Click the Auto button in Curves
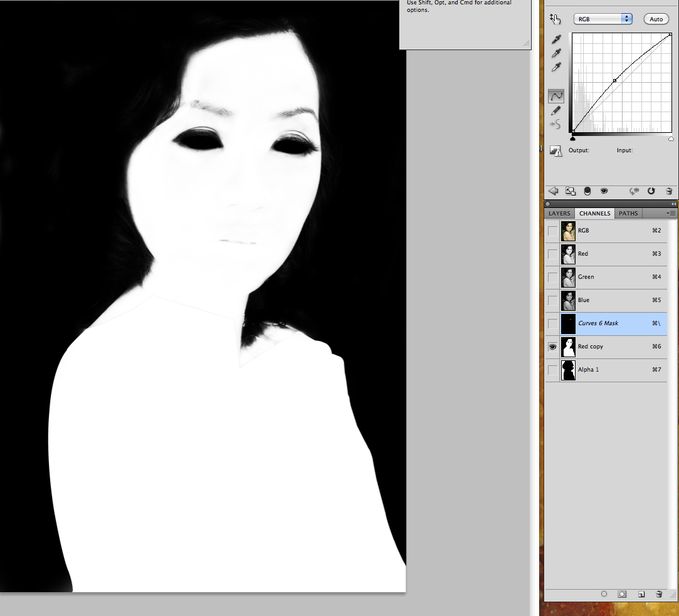The width and height of the screenshot is (679, 616). pos(656,19)
